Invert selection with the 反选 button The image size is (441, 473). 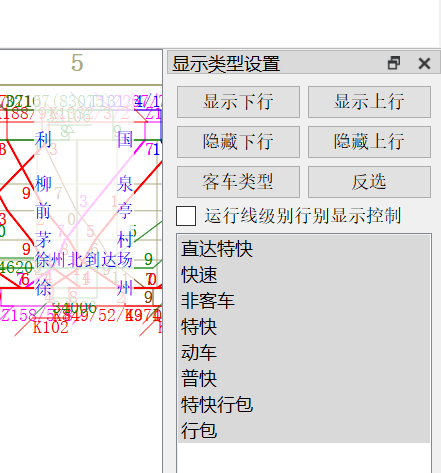[369, 182]
